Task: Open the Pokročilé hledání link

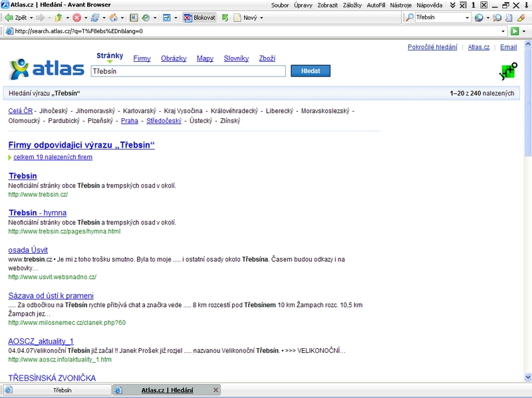Action: pos(432,47)
